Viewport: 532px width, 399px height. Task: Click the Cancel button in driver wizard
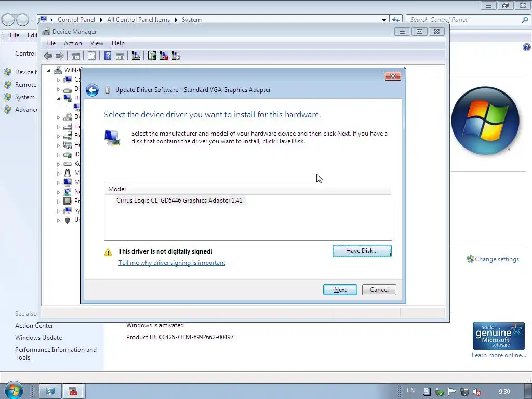(x=379, y=290)
